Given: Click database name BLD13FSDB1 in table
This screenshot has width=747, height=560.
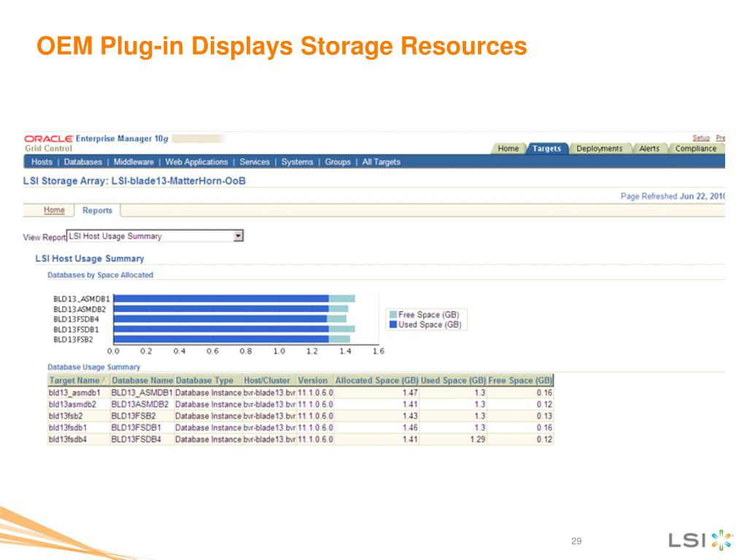Looking at the screenshot, I should tap(136, 427).
